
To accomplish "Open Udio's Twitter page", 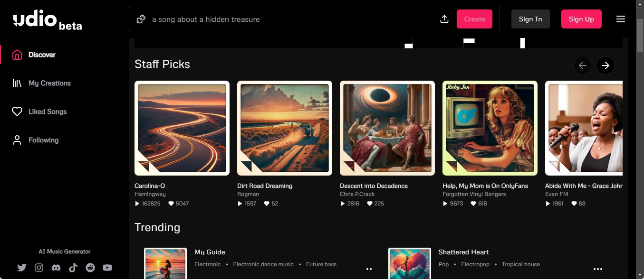I will (x=22, y=268).
